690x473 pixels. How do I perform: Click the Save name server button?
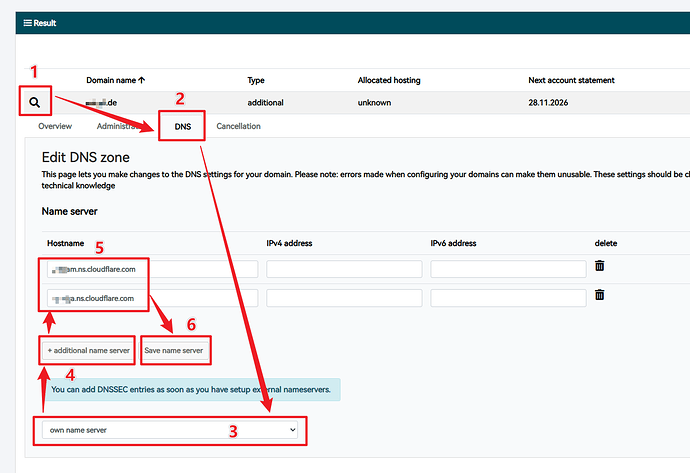(175, 350)
